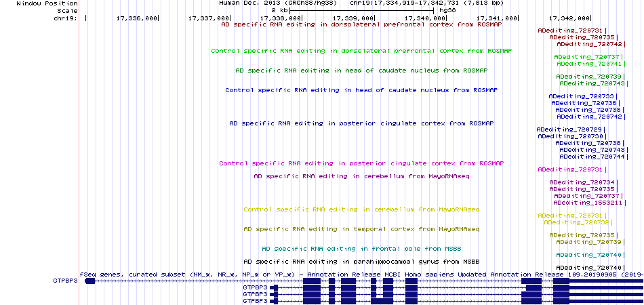Open the AD dorsolateral prefrontal cortex ROSMAP track title
This screenshot has height=305, width=644.
click(x=361, y=24)
